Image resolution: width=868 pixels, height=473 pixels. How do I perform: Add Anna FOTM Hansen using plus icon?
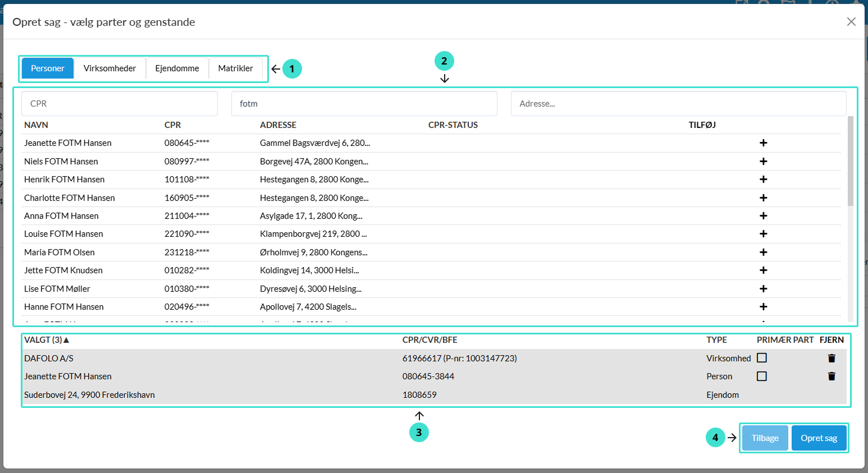click(x=763, y=216)
